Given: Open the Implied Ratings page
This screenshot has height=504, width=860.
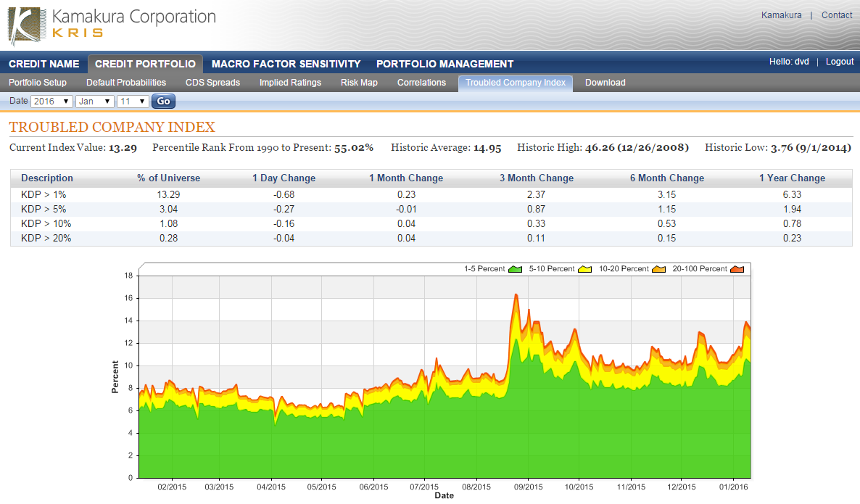Looking at the screenshot, I should [289, 83].
